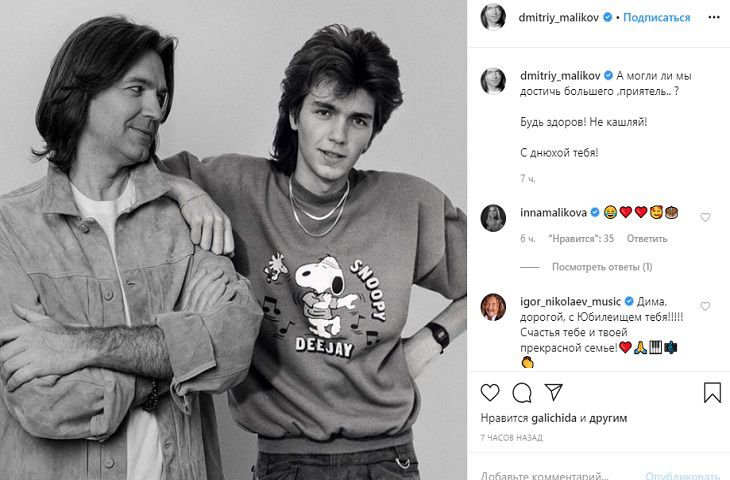Open igor_nikolaev_music's profile avatar
The width and height of the screenshot is (730, 480).
point(493,306)
